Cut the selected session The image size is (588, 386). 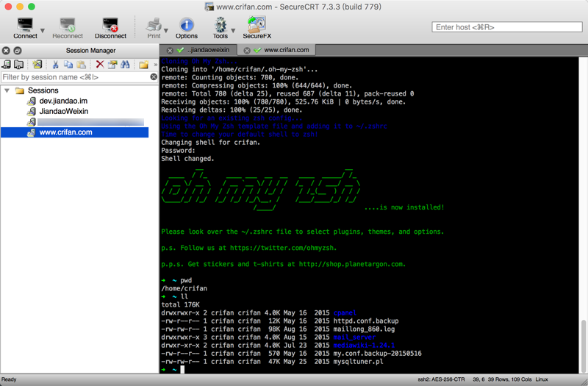(56, 65)
